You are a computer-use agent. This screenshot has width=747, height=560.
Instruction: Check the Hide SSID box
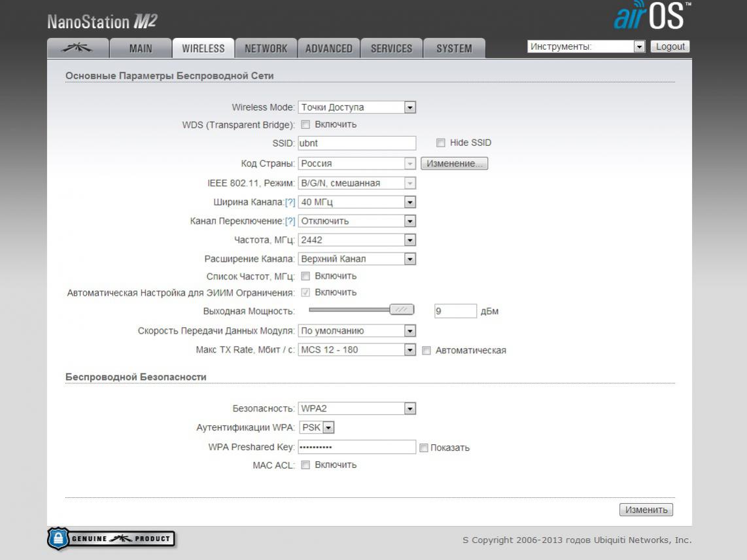pyautogui.click(x=441, y=143)
